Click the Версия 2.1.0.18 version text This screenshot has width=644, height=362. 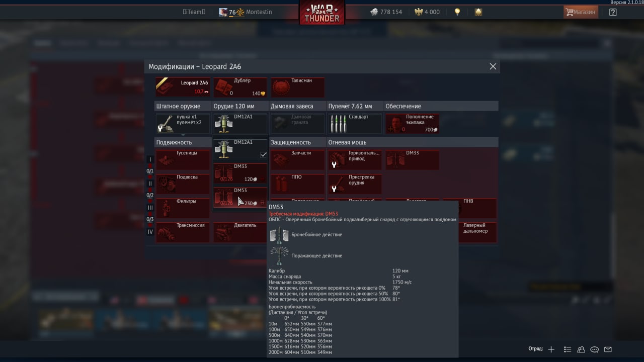coord(626,3)
